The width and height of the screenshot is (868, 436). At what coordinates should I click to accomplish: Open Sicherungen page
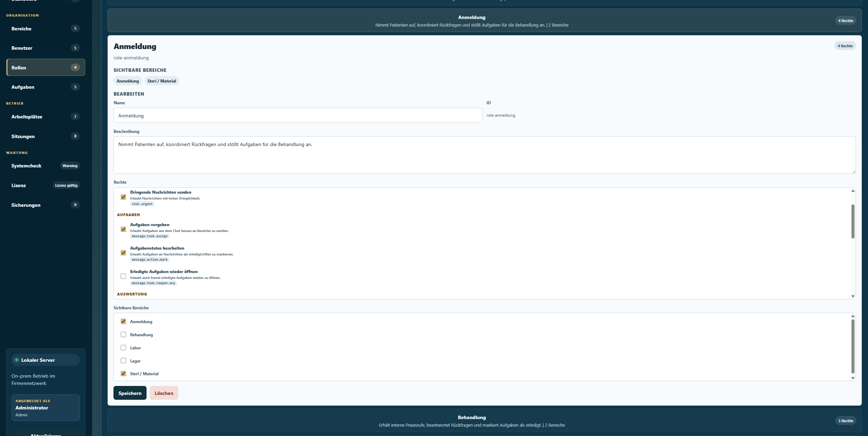coord(46,205)
